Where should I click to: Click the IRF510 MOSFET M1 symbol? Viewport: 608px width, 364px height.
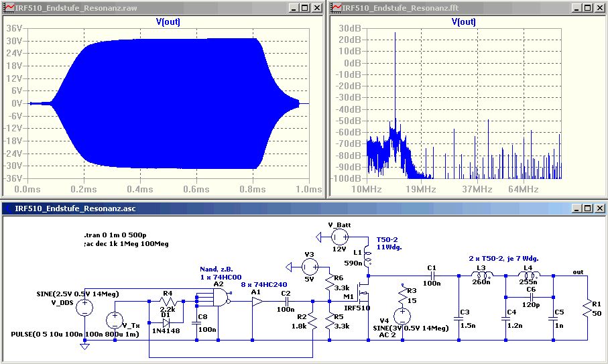[364, 295]
